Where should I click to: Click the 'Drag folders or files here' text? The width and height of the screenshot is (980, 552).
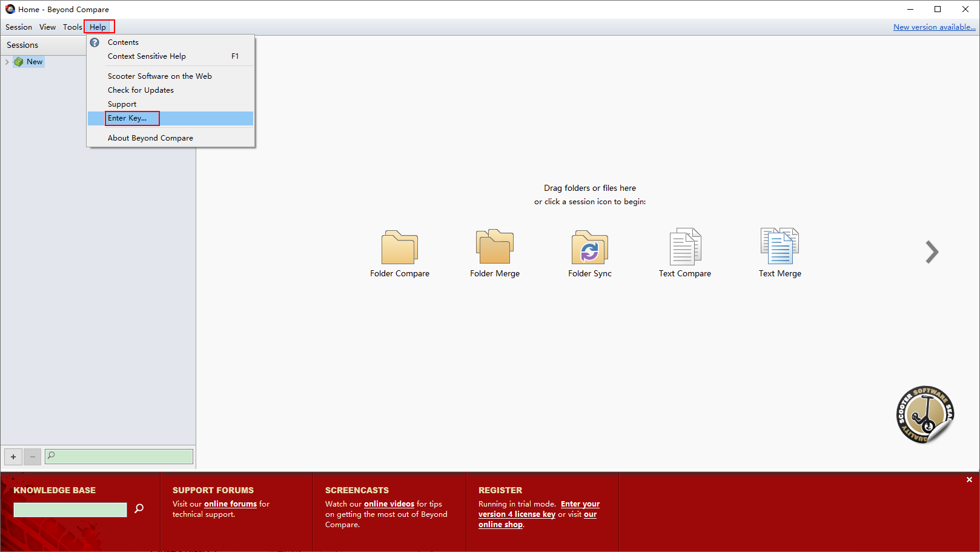coord(590,188)
